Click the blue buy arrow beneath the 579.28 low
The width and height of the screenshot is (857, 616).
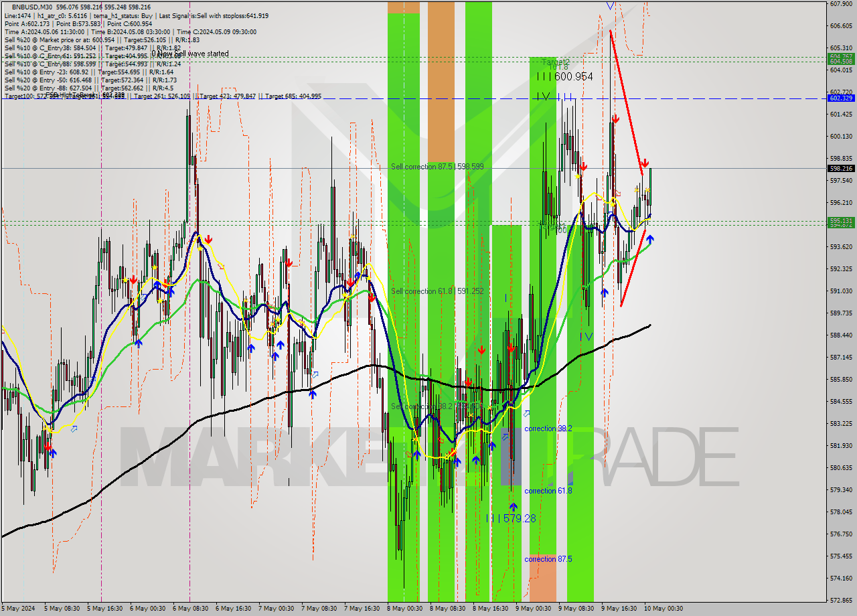pyautogui.click(x=513, y=507)
